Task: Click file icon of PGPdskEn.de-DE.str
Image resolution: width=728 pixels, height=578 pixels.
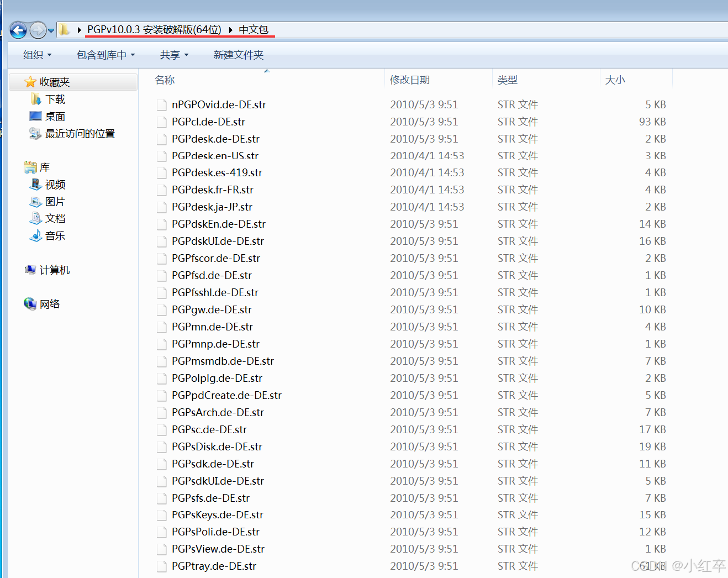Action: 161,225
